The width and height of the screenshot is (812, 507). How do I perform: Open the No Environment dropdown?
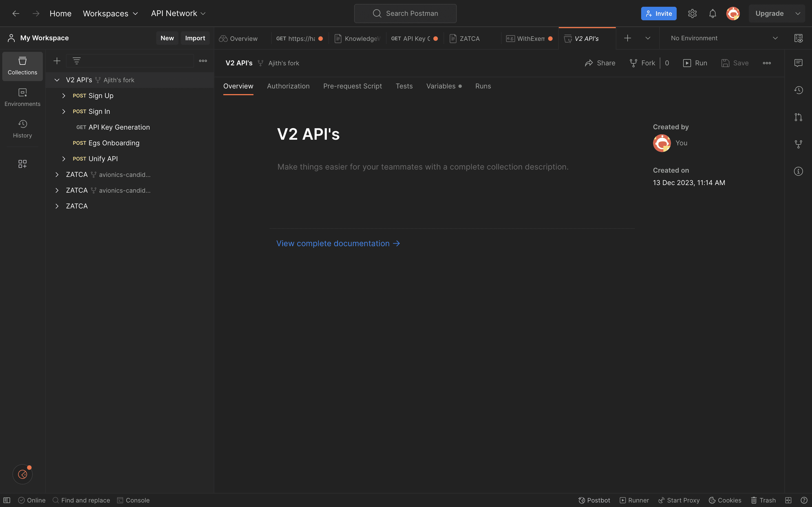pos(723,38)
